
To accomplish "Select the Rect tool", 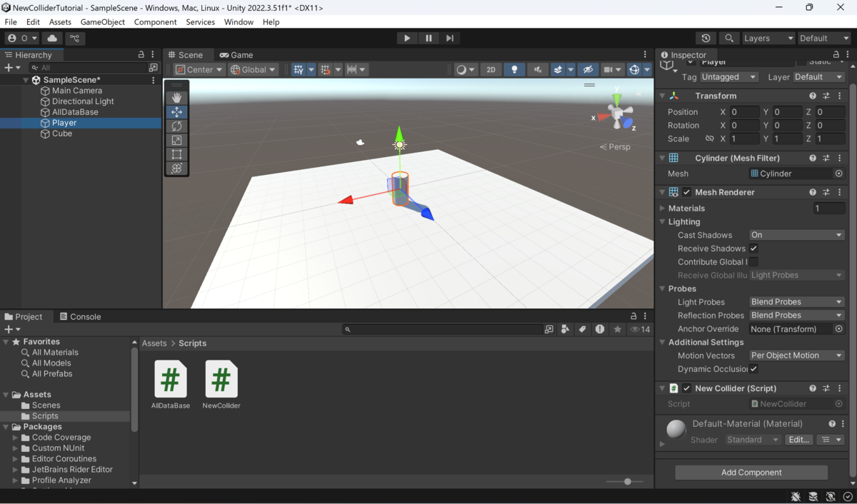I will pyautogui.click(x=176, y=154).
